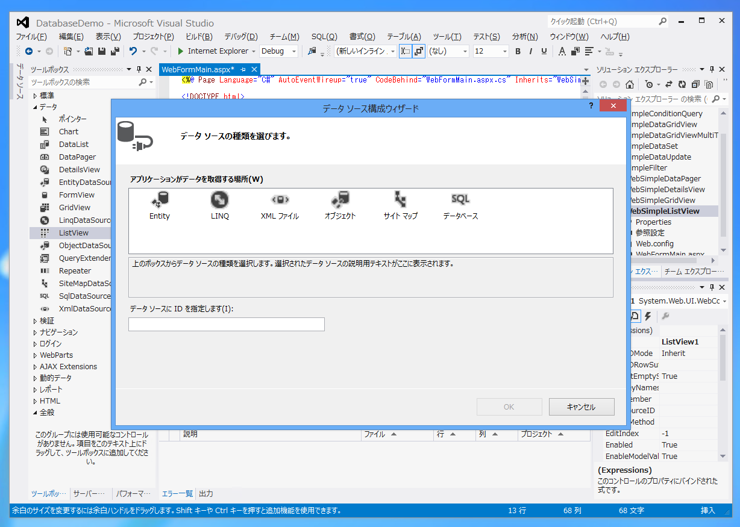Screen dimensions: 740x527
Task: Switch to サーバー explorer tab at bottom
Action: pyautogui.click(x=89, y=494)
